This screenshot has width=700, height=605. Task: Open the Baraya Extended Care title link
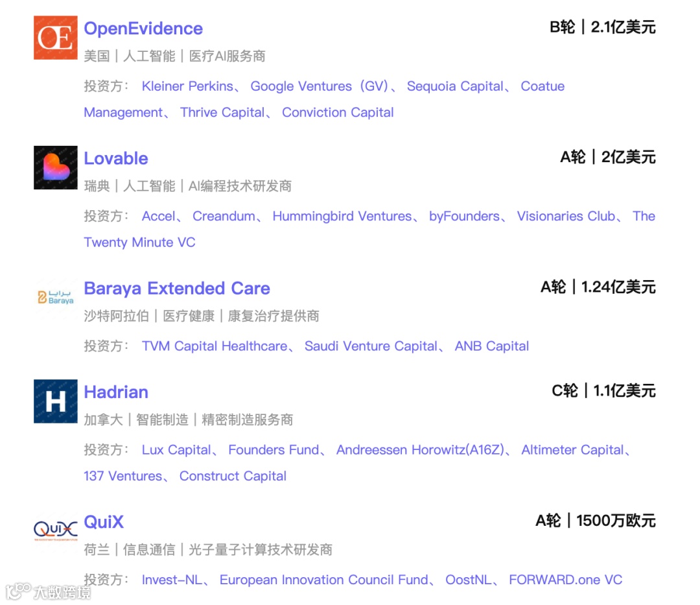coord(177,289)
